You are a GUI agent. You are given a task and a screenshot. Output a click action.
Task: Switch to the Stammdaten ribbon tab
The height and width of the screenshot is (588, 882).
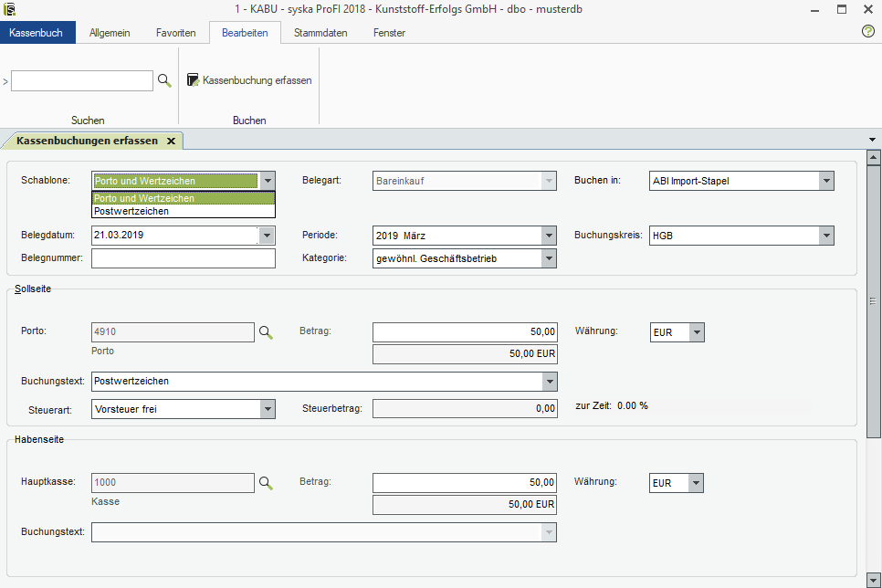coord(320,33)
